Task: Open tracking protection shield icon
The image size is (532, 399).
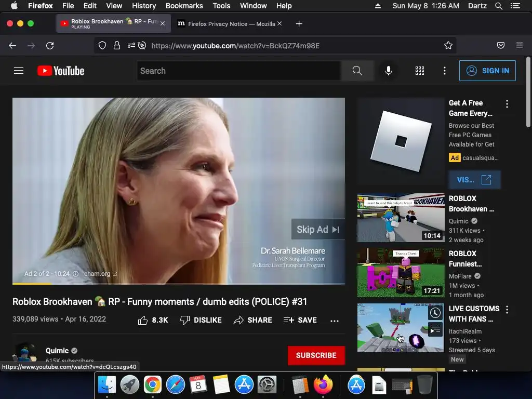Action: point(102,46)
